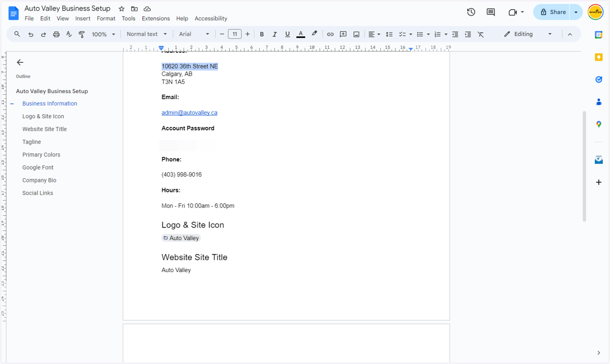Open Google Keep side panel

[599, 57]
